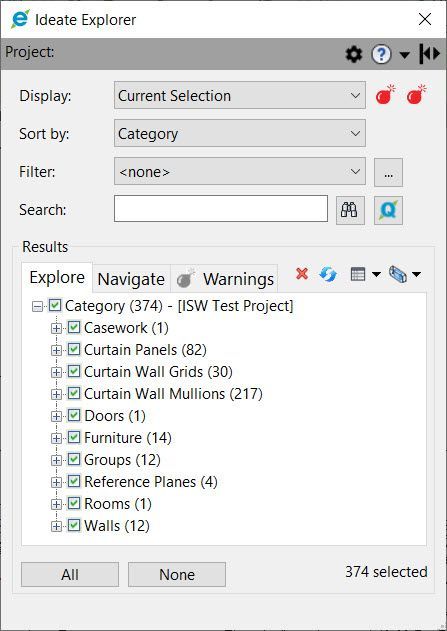Expand the Curtain Wall Grids node

(x=56, y=373)
